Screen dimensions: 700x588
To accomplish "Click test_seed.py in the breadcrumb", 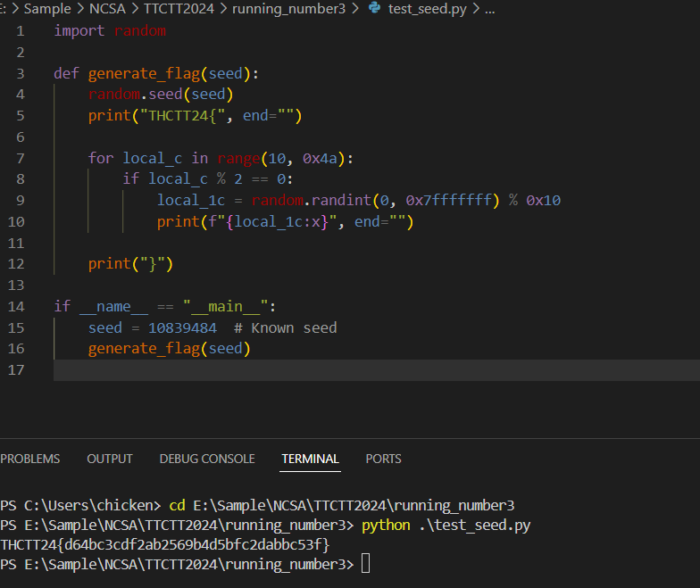I will coord(427,9).
